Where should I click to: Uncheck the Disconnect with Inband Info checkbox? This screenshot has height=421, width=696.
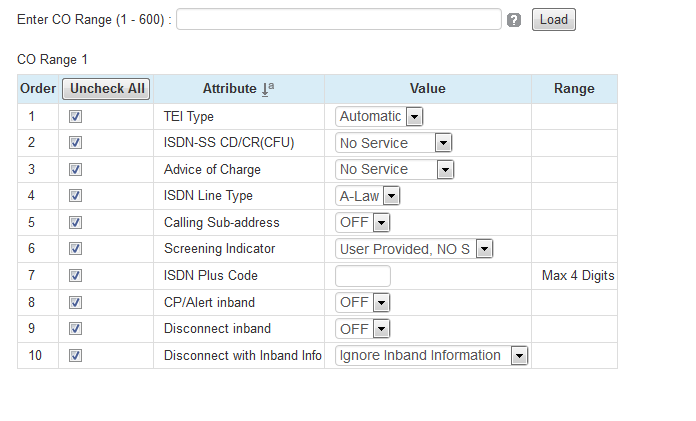pyautogui.click(x=75, y=356)
